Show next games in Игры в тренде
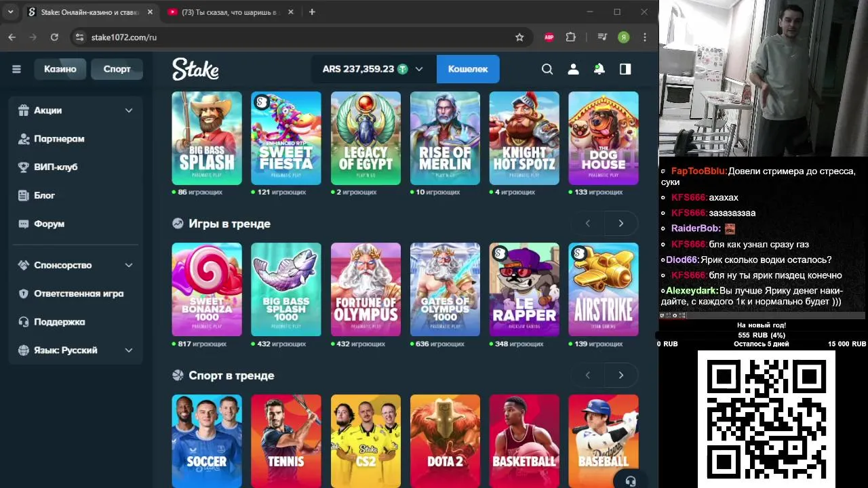 [620, 224]
